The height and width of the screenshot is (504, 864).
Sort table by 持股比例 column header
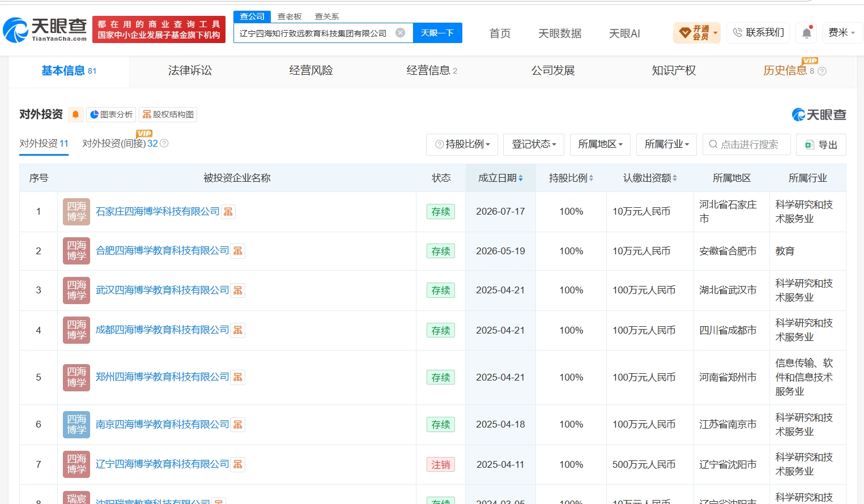[571, 178]
